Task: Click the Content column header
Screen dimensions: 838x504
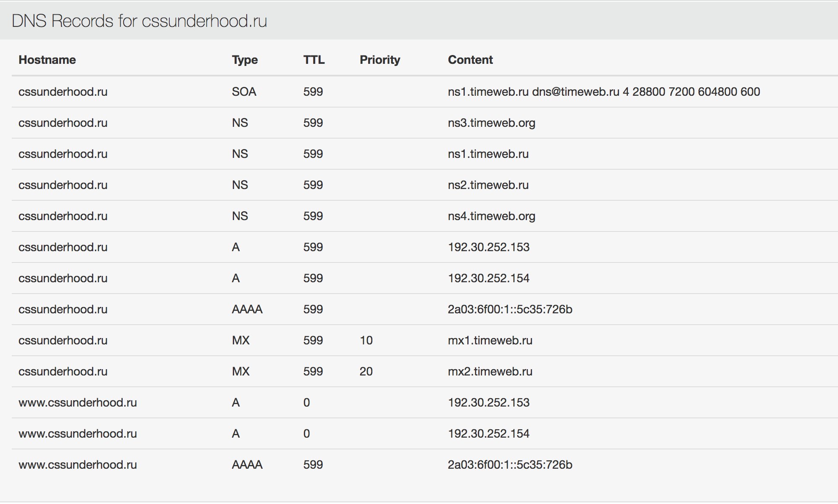Action: [x=470, y=60]
